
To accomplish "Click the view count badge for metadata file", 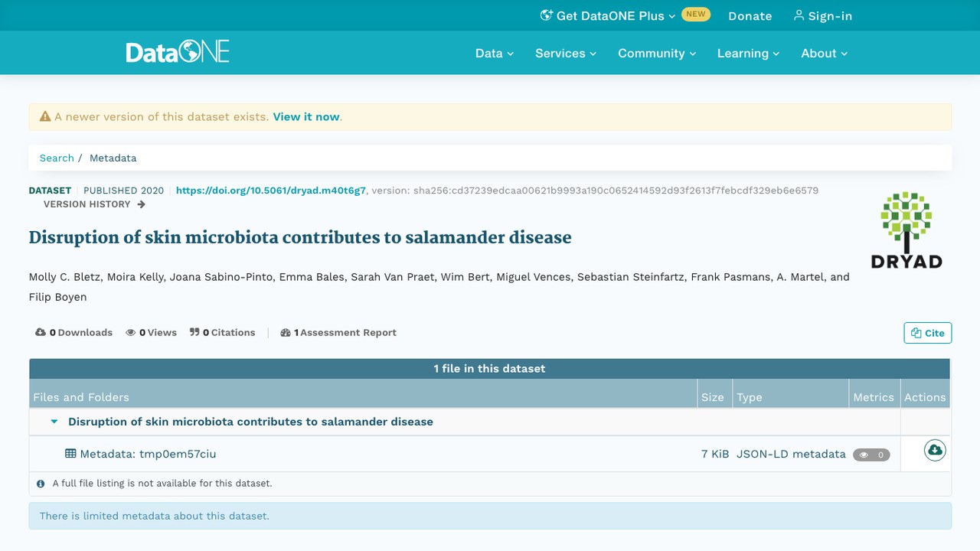I will point(871,455).
